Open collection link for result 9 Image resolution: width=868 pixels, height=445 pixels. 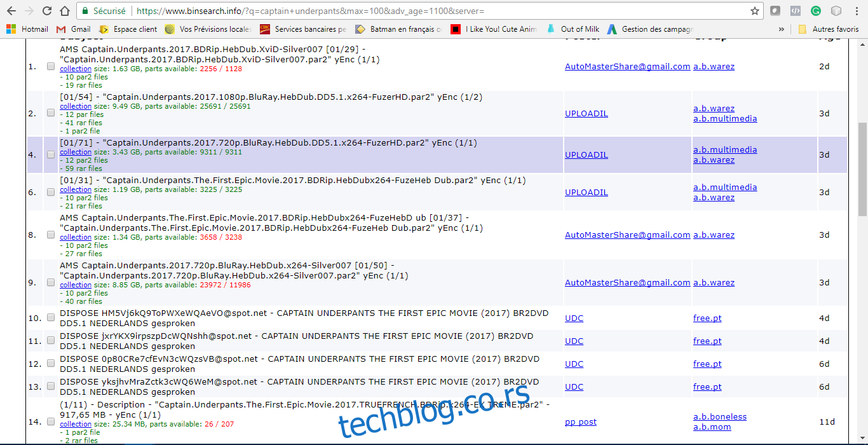point(76,285)
